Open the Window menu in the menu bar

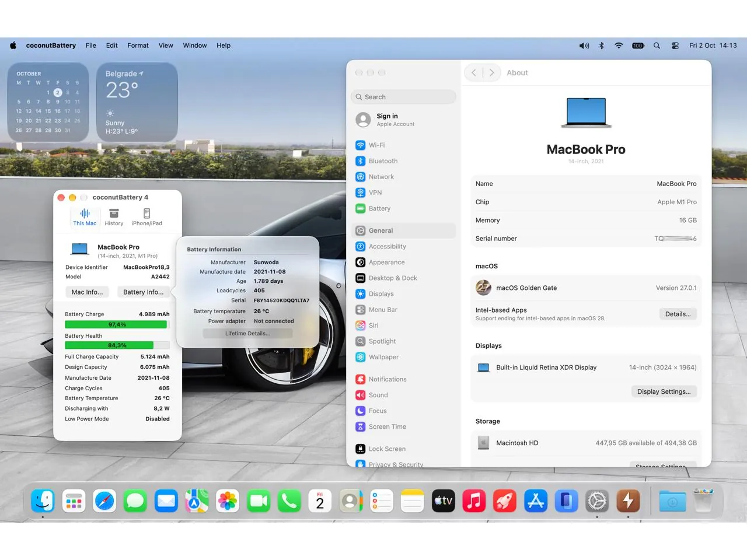(x=194, y=45)
